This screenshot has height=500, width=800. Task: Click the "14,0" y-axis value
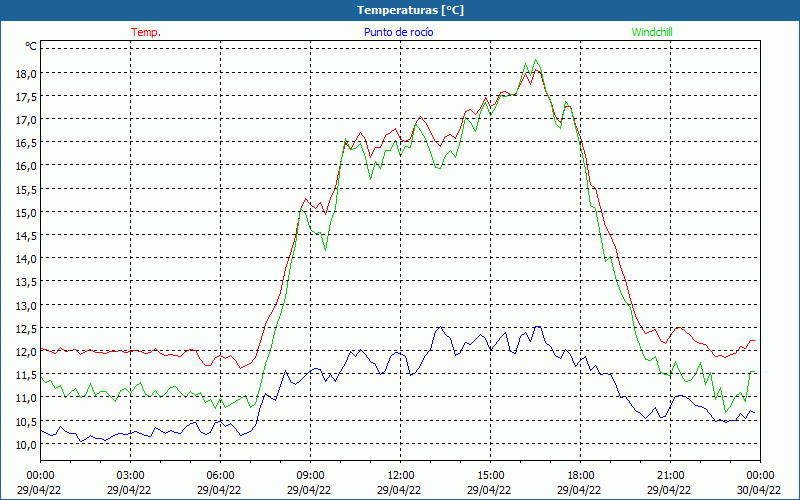[27, 259]
